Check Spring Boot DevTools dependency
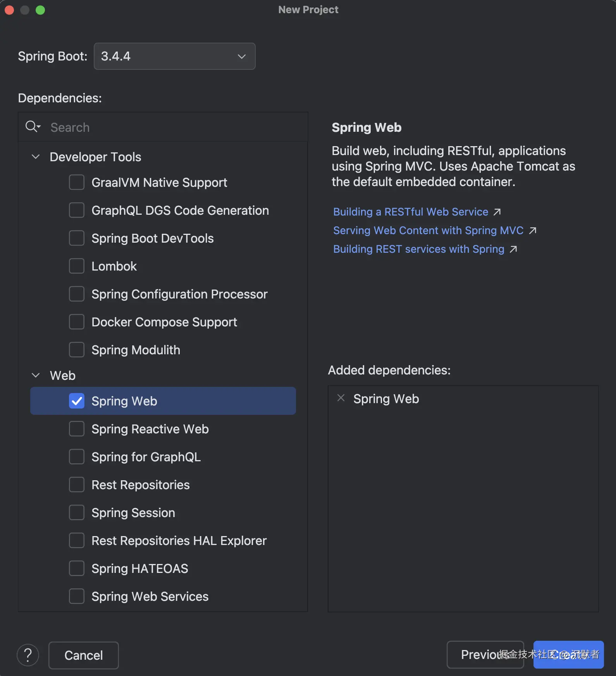The image size is (616, 676). 77,238
